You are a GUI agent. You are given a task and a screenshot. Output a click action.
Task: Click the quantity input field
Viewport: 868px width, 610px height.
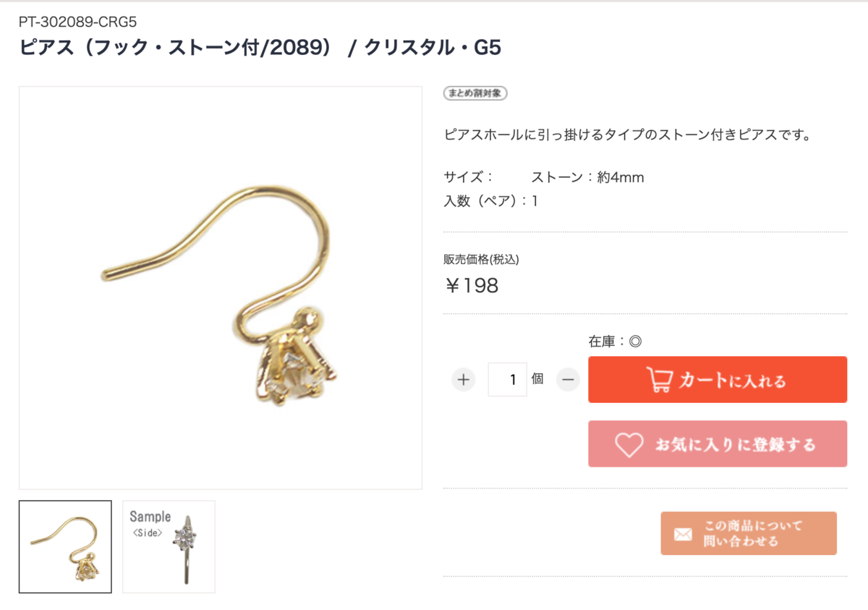[x=507, y=379]
